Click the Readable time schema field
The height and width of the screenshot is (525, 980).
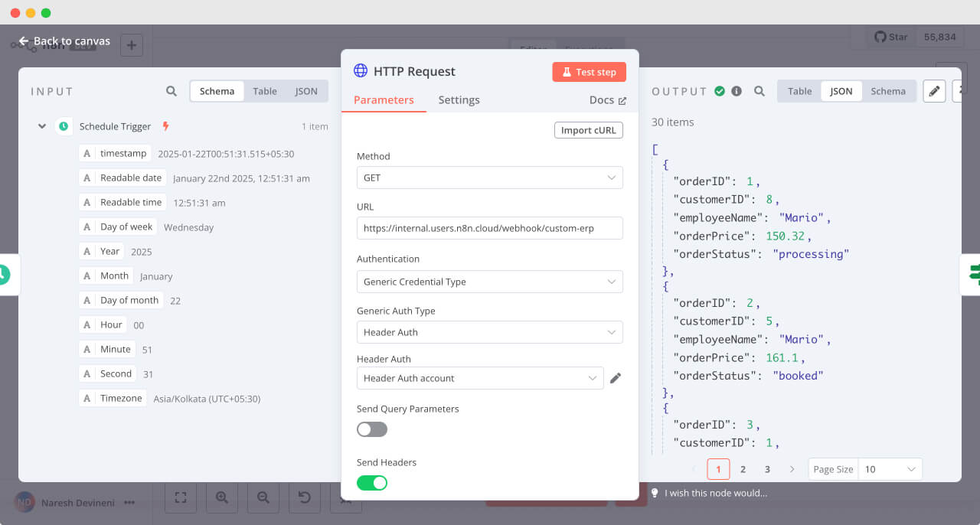(x=122, y=203)
